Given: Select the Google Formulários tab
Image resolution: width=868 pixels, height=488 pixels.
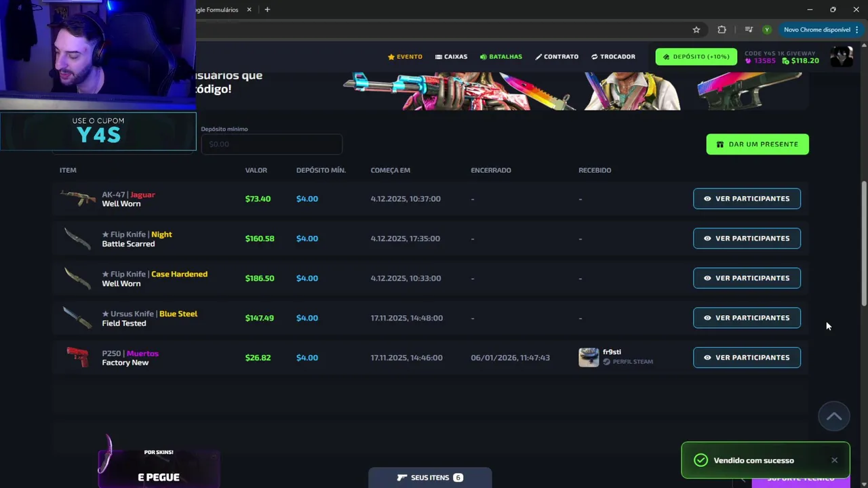Looking at the screenshot, I should [217, 9].
